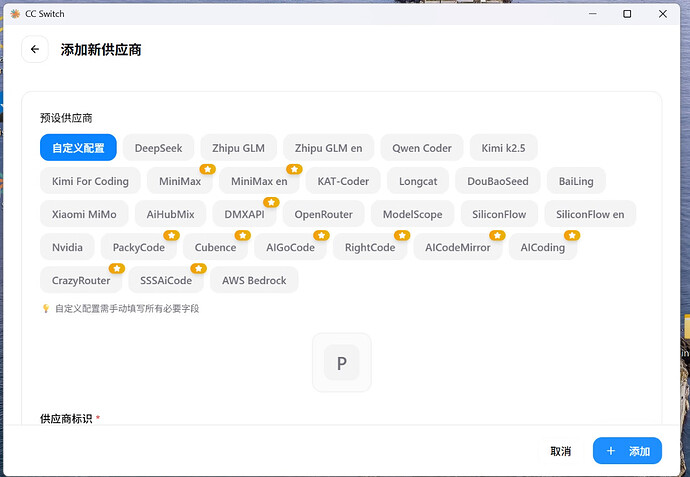Select Kimi k2.5 preset
Screen dimensions: 690x477
(503, 148)
